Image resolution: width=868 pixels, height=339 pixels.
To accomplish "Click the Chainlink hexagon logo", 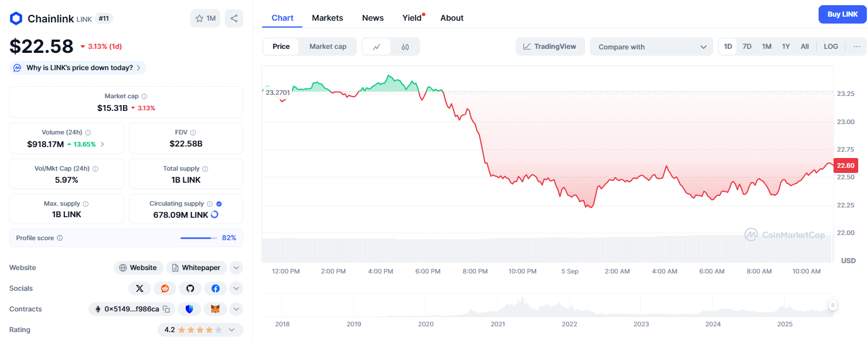I will tap(16, 18).
